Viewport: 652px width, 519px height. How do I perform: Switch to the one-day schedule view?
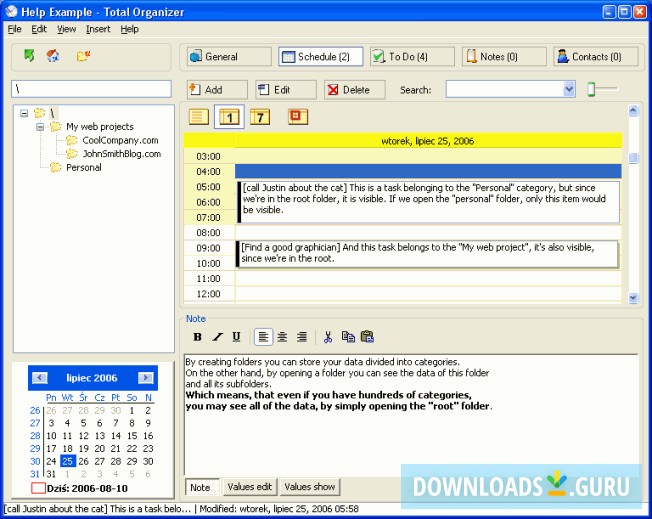228,117
